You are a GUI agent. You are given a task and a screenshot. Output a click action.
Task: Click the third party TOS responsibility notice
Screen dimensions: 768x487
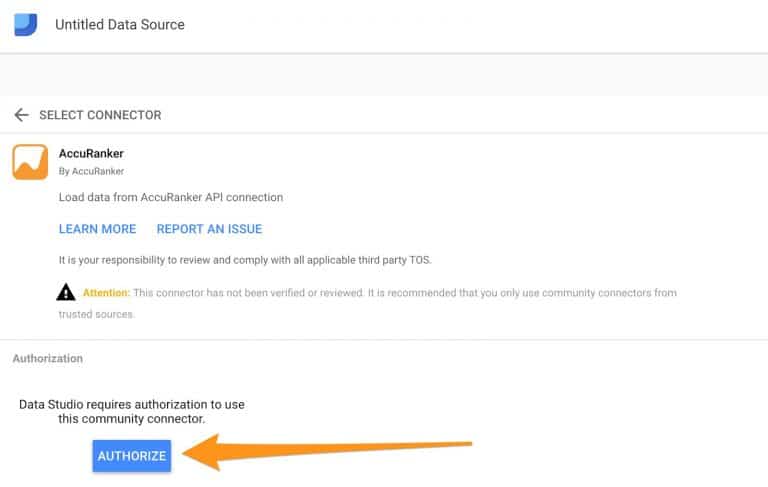pyautogui.click(x=245, y=260)
